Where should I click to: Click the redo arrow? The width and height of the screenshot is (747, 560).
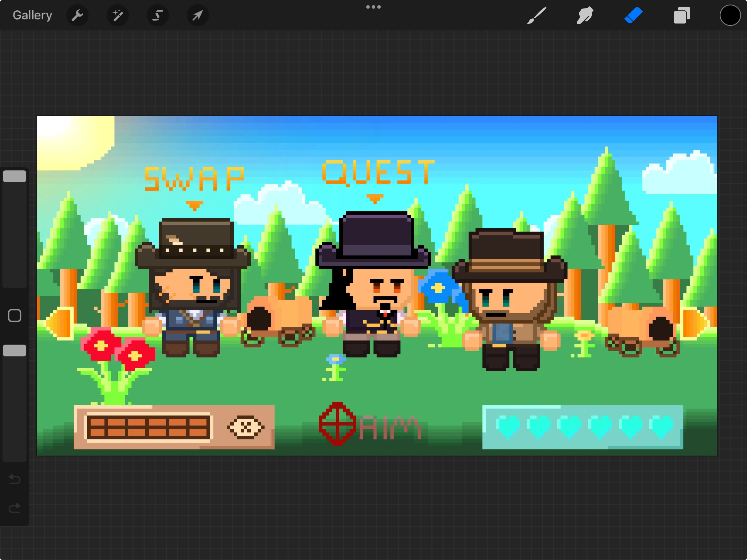(x=15, y=508)
